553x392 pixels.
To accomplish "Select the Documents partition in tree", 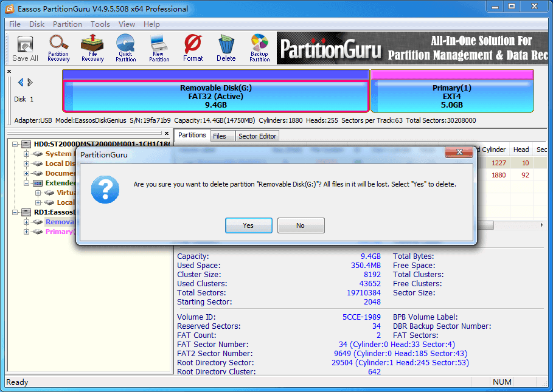I will [x=60, y=173].
